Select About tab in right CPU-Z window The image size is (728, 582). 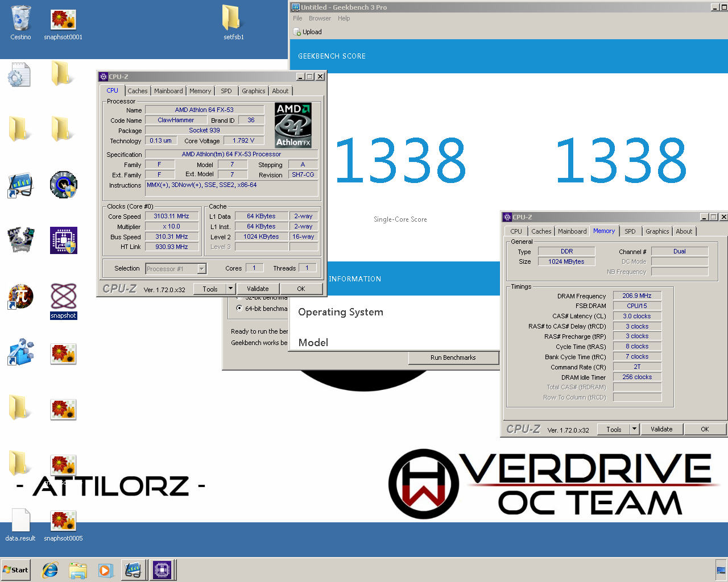[x=684, y=231]
